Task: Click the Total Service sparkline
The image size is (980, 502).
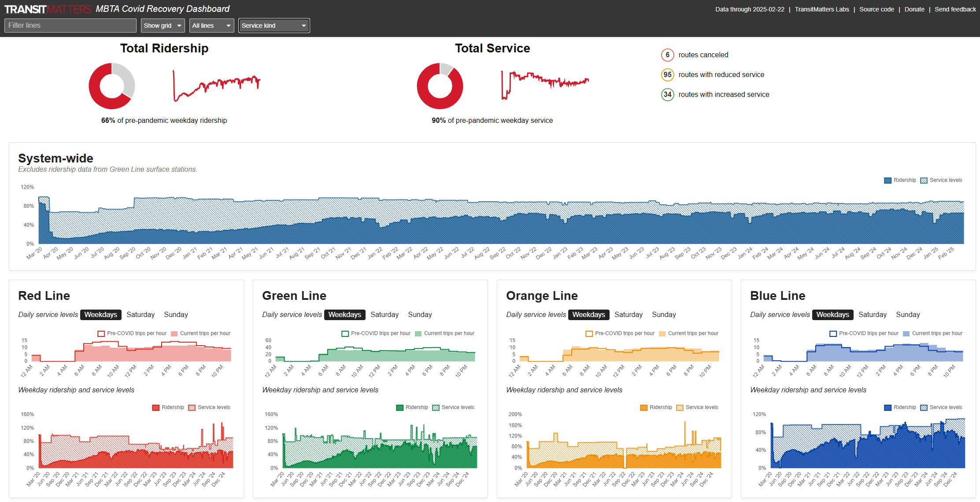Action: pos(545,85)
